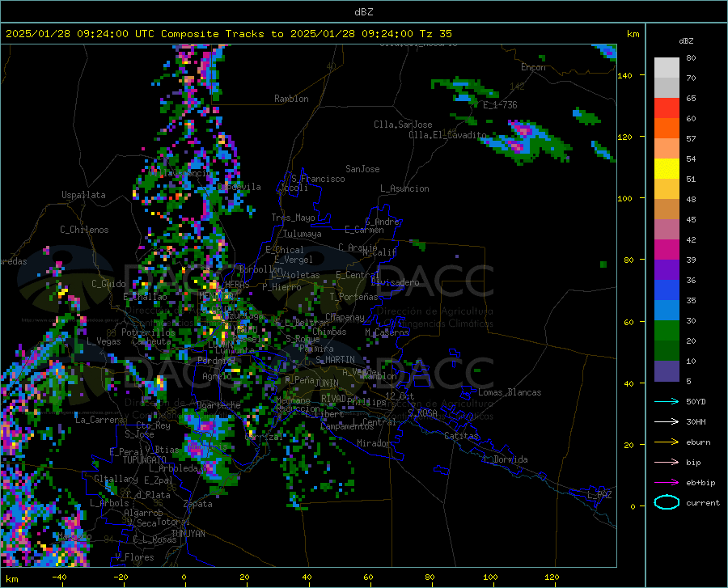Click the L_Vegas map label
The height and width of the screenshot is (588, 728).
click(104, 341)
